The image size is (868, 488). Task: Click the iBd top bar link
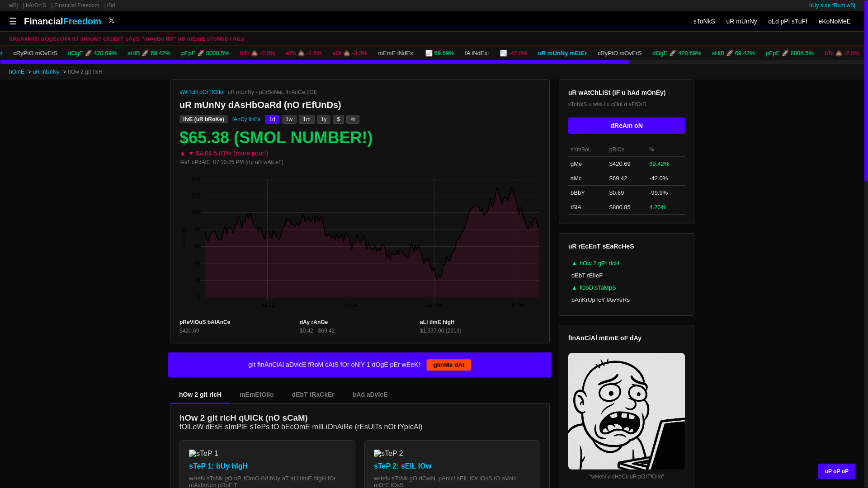tap(111, 5)
